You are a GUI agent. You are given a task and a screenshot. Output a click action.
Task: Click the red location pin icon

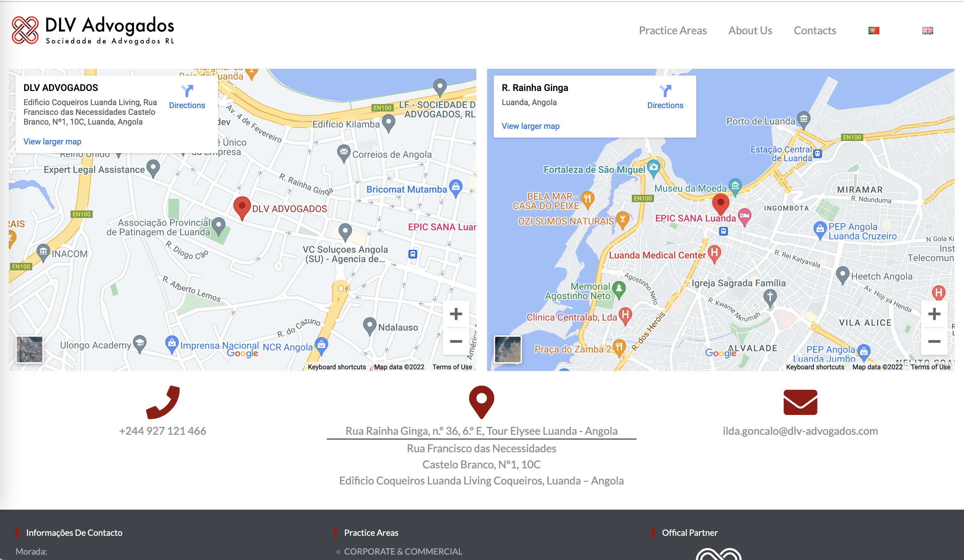pyautogui.click(x=481, y=402)
